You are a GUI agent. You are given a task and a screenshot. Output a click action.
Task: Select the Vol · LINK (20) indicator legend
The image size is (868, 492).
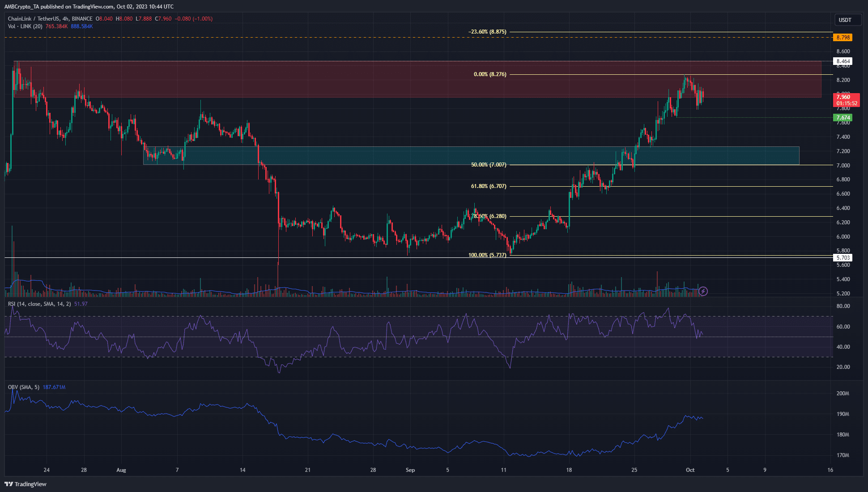[25, 26]
